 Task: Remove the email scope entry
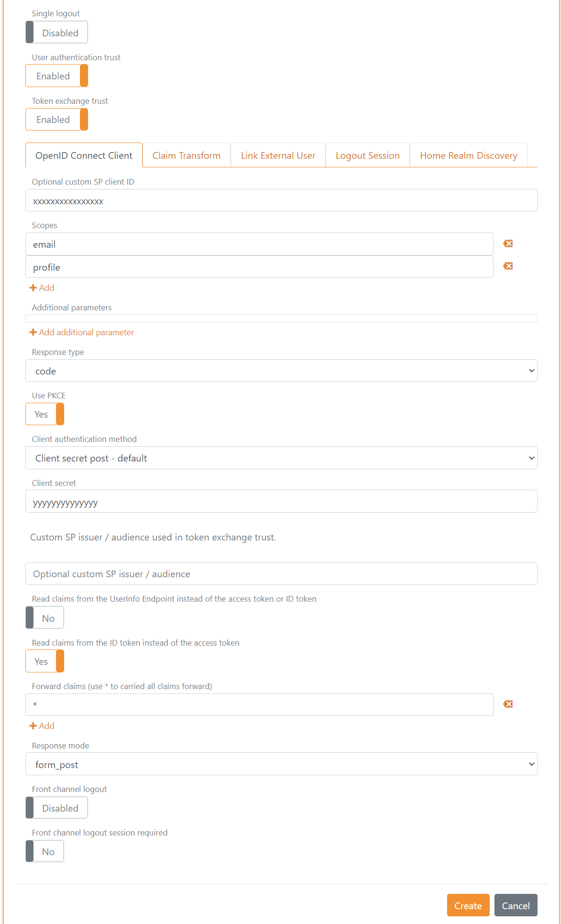pyautogui.click(x=508, y=244)
